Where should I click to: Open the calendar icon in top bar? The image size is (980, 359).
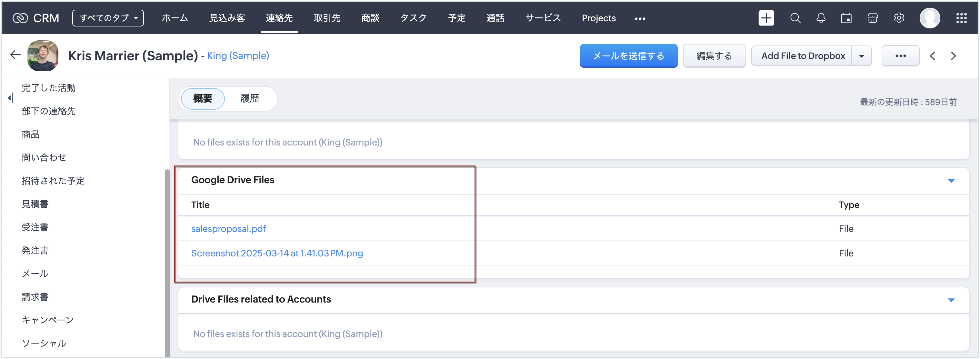point(846,18)
